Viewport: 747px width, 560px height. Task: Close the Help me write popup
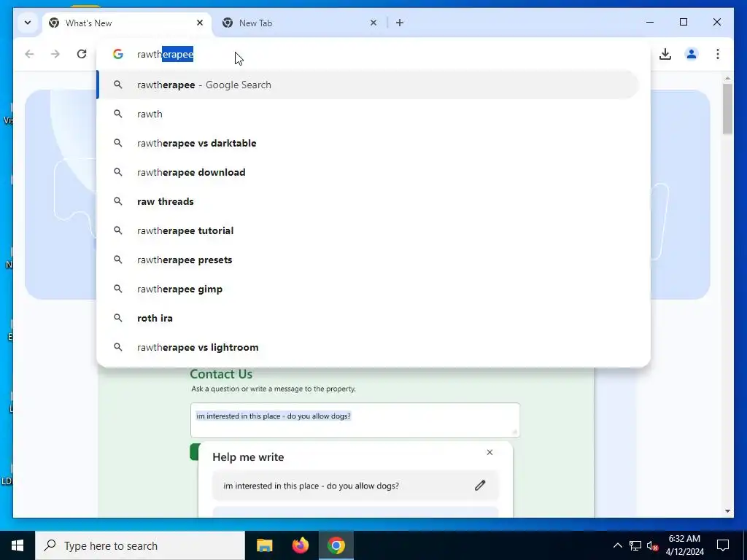pos(489,452)
